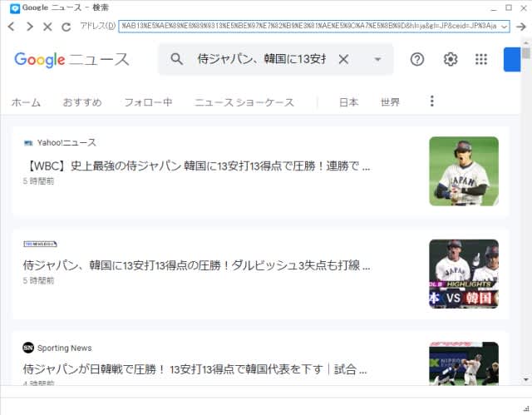This screenshot has width=532, height=415.
Task: Click the Yahoo!ニュース small favicon
Action: point(28,143)
